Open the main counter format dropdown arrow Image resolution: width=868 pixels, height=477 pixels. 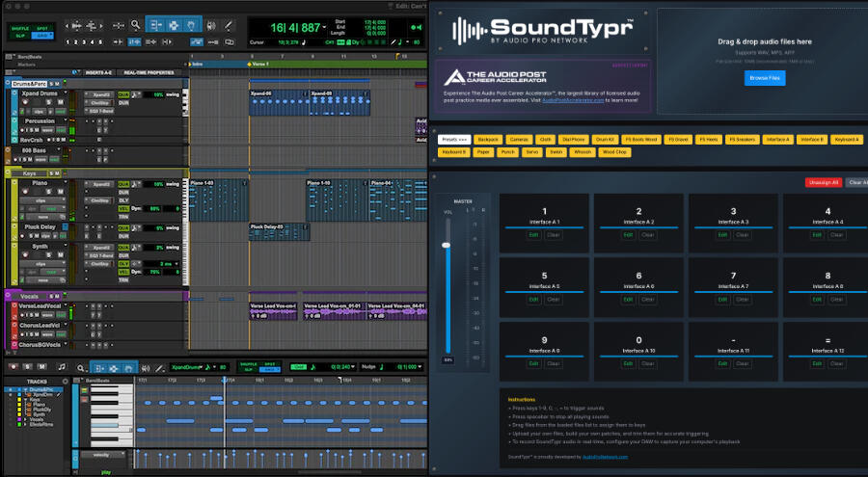tap(324, 28)
